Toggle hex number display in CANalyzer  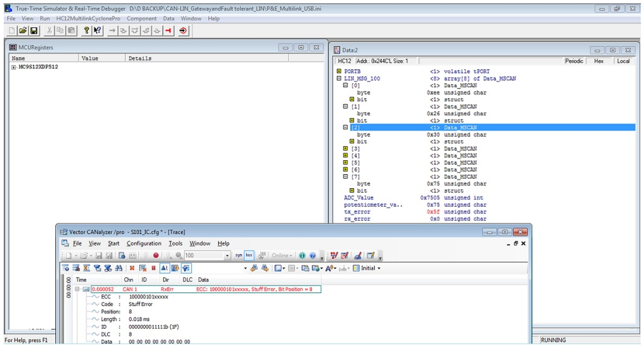click(249, 255)
